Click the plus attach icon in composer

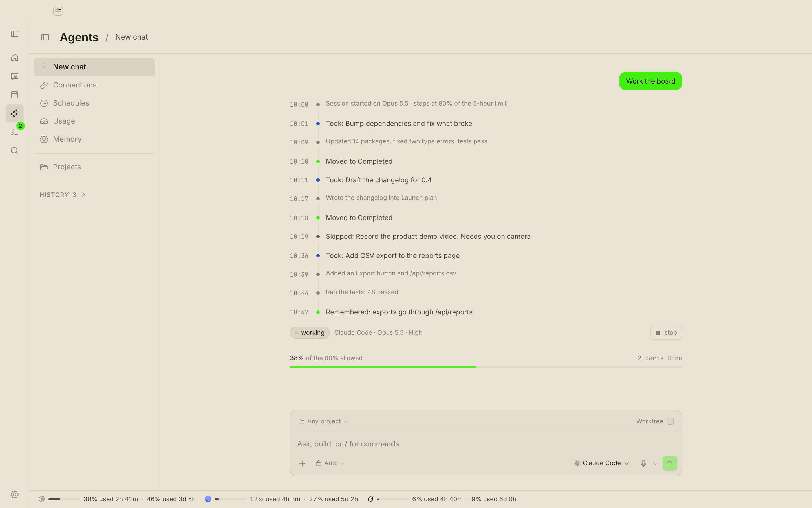302,463
